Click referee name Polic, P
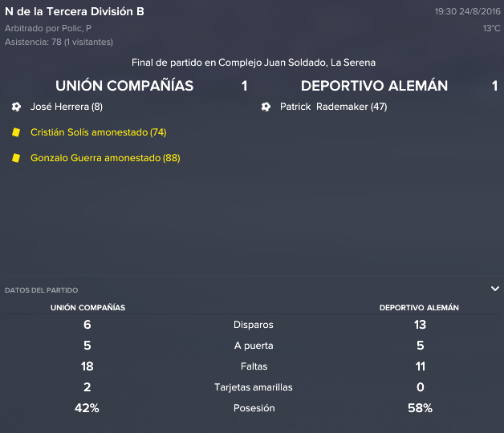This screenshot has height=433, width=504. (76, 29)
